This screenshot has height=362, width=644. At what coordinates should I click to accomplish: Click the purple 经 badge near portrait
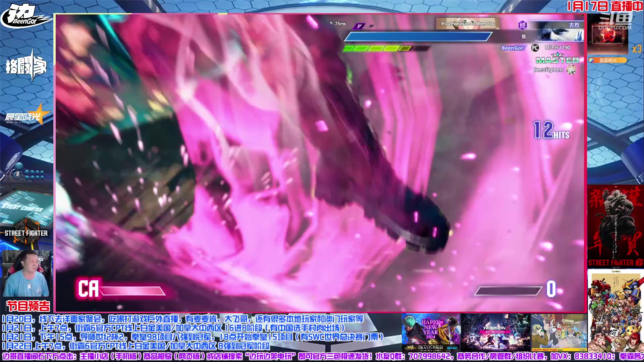point(523,25)
